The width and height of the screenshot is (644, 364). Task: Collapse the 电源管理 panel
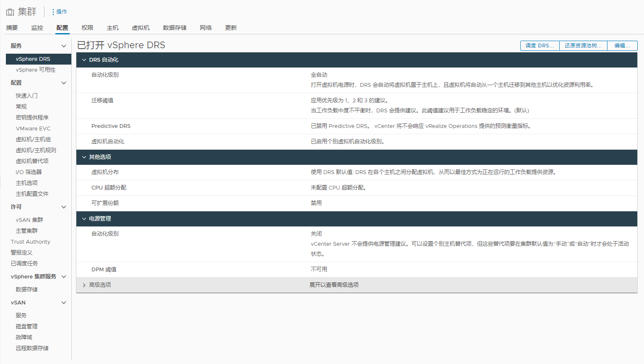tap(84, 219)
